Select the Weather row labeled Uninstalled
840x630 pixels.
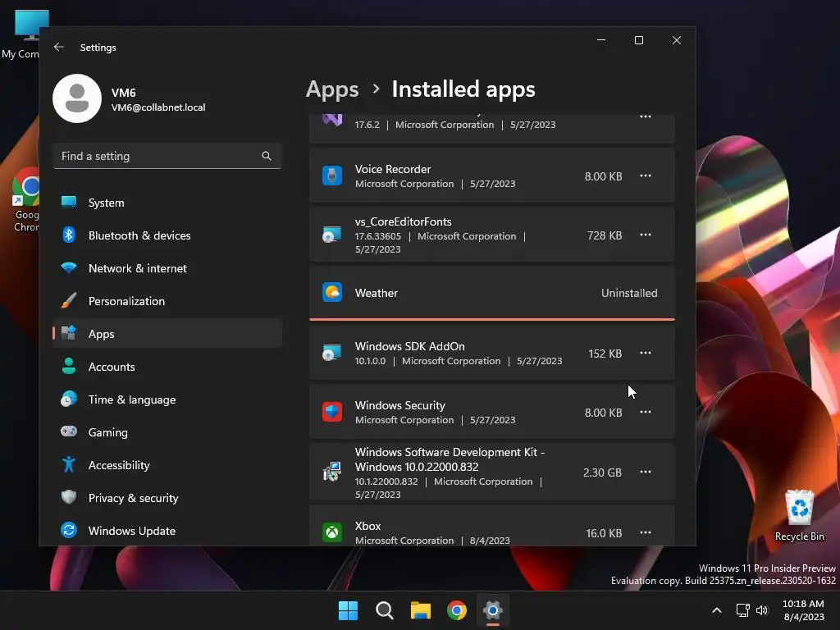pos(492,293)
